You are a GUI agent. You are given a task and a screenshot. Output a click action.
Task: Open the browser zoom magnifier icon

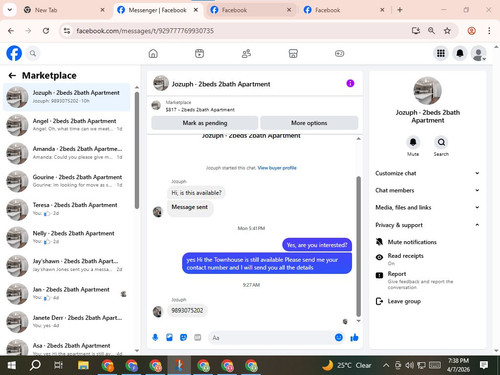coord(431,31)
